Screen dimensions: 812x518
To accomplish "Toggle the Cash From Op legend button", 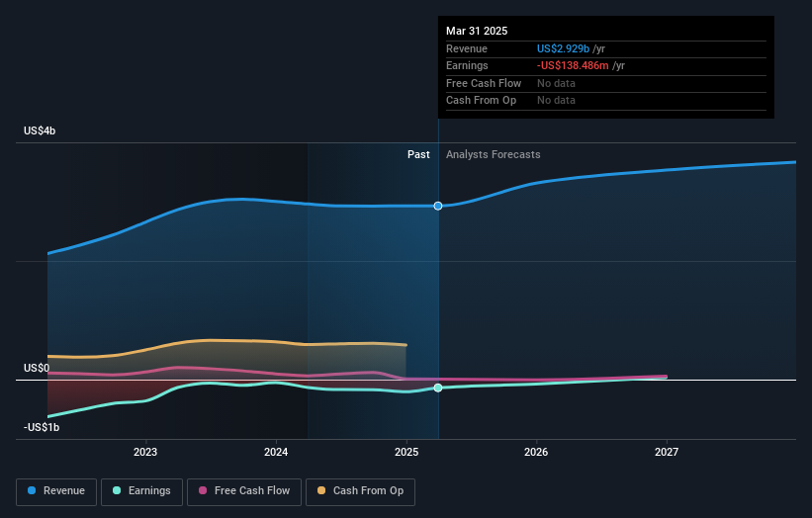I will pos(360,491).
